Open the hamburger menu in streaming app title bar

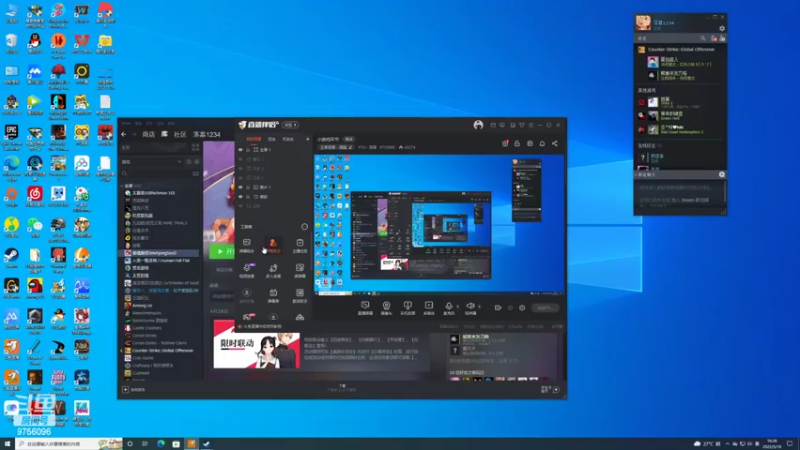pos(531,125)
